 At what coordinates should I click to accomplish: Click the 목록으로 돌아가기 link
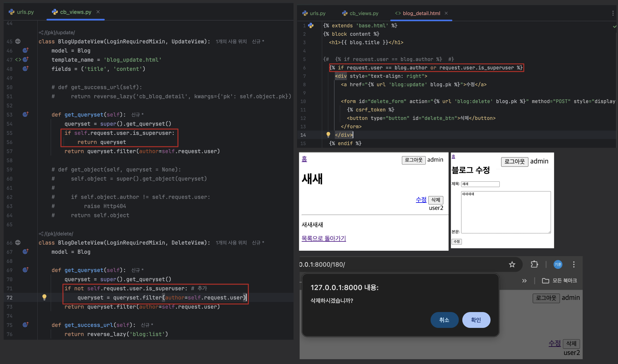click(x=324, y=238)
